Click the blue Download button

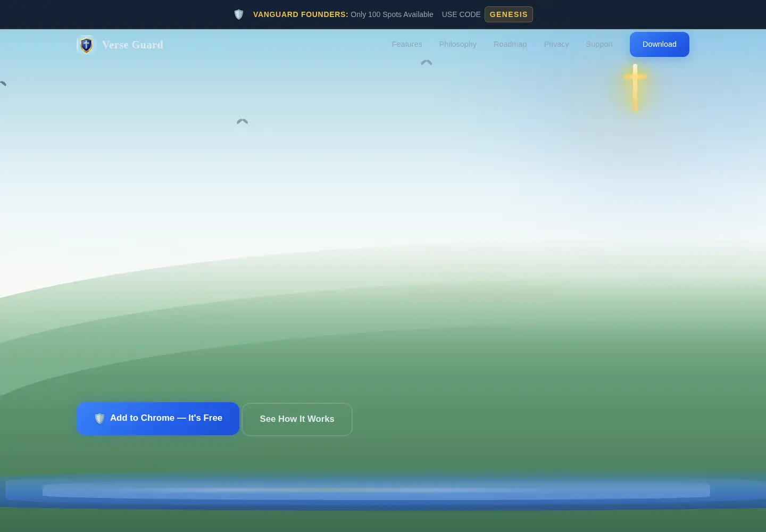660,44
